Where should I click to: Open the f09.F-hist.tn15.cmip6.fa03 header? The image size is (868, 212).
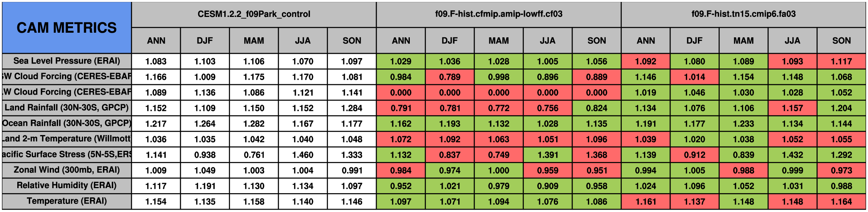point(744,15)
